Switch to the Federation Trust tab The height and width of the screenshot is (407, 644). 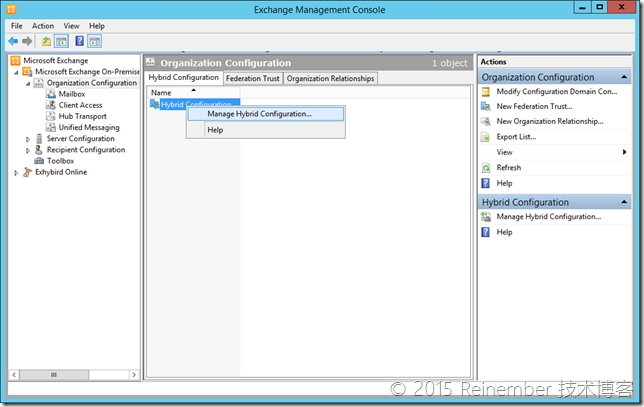pyautogui.click(x=253, y=78)
